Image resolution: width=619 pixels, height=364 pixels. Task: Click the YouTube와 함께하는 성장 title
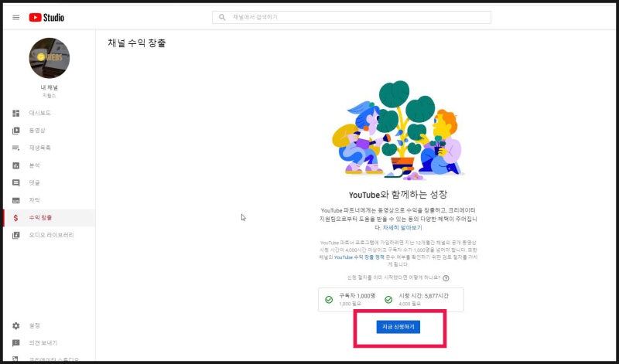(398, 195)
